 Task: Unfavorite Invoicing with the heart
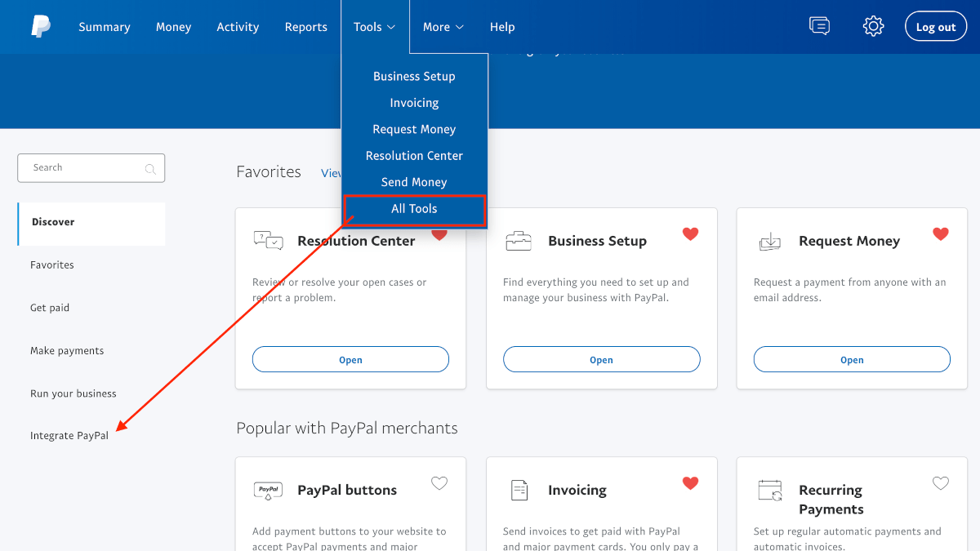[x=690, y=483]
